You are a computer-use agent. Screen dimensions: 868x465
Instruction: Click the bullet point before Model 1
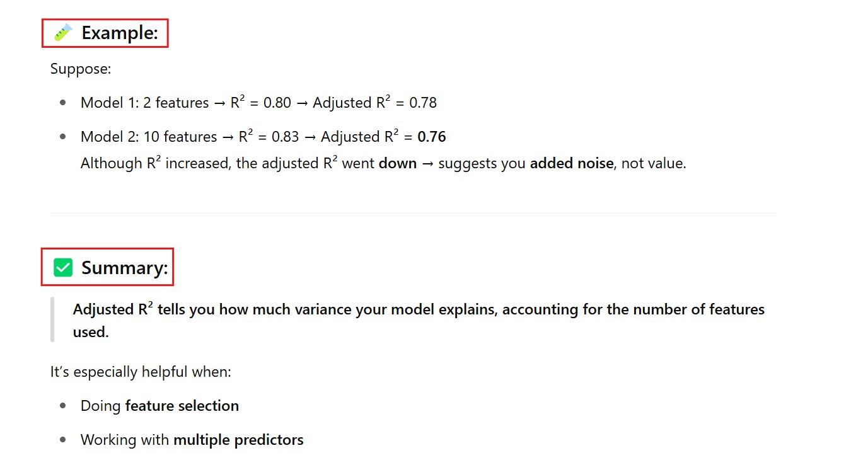point(62,103)
